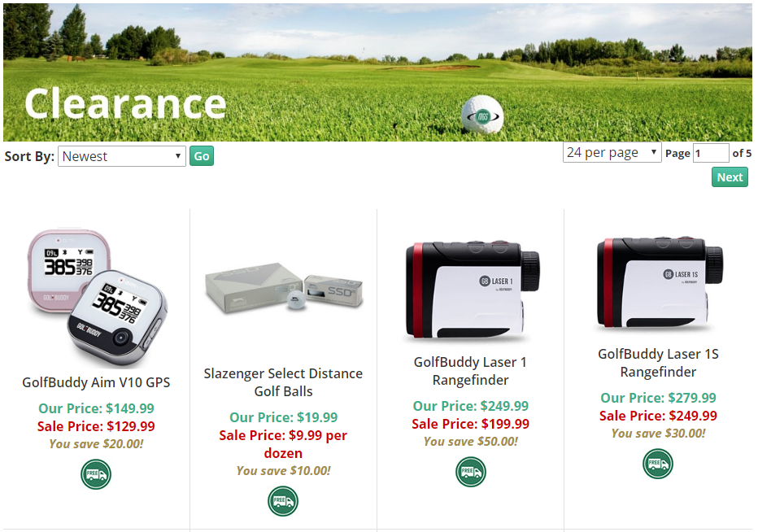This screenshot has height=532, width=758.
Task: Click free shipping icon under Laser 1 Rangefinder
Action: 471,472
